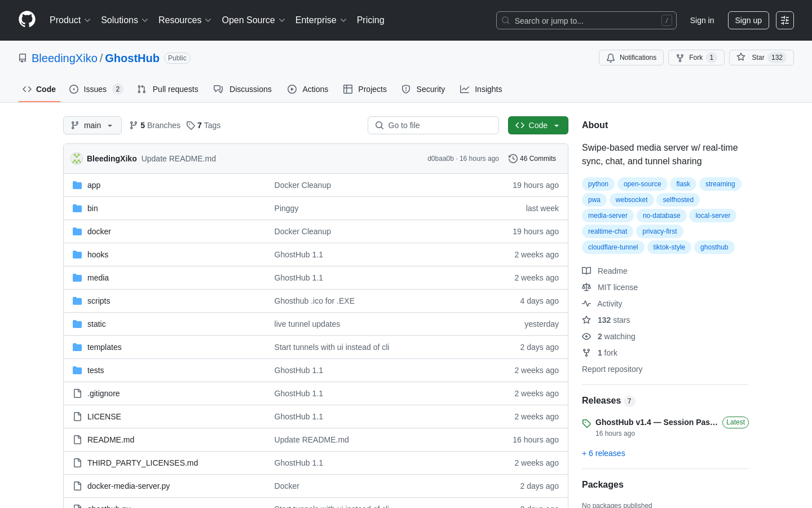
Task: Switch to the Insights tab
Action: point(481,89)
